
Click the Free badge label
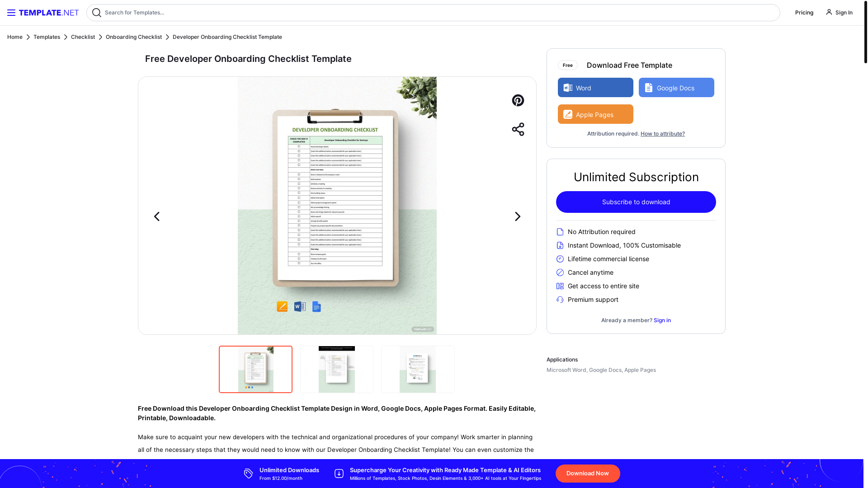(568, 66)
